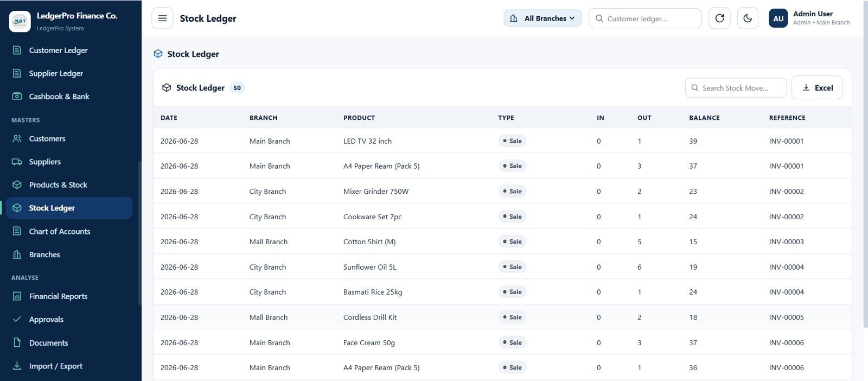Open the Approvals page link
This screenshot has width=868, height=381.
69,319
